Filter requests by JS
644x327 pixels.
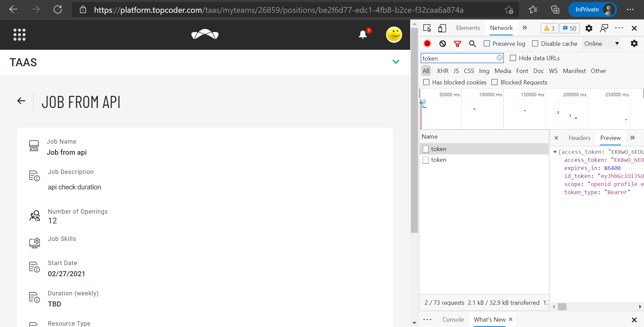(456, 71)
